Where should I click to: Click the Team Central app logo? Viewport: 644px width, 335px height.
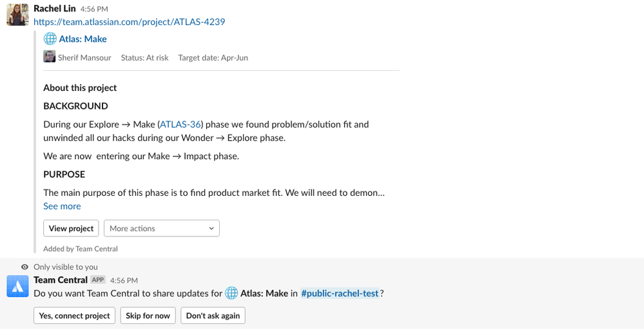tap(17, 286)
